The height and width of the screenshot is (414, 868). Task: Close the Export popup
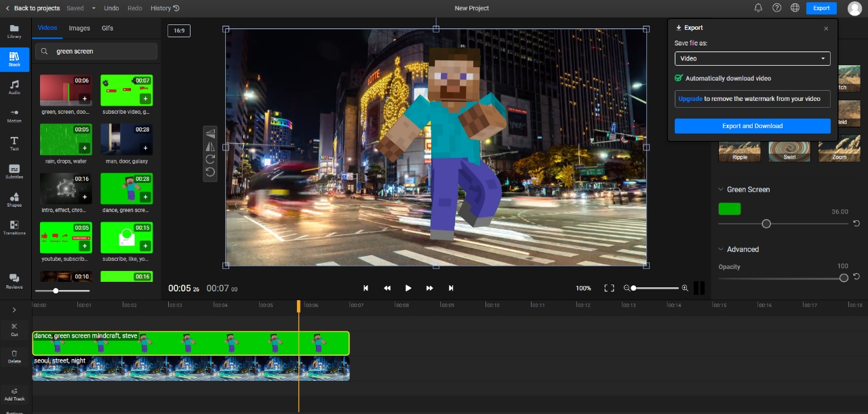826,28
